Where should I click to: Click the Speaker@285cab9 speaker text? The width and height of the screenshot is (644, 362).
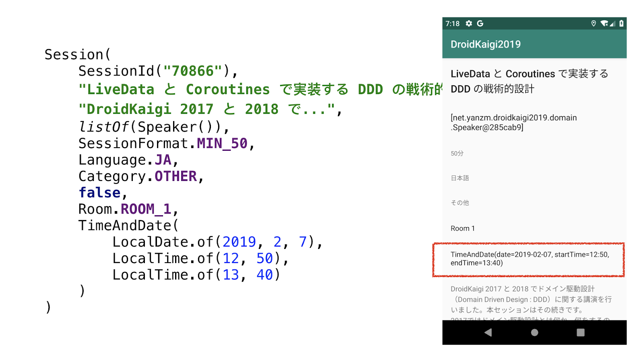point(514,122)
